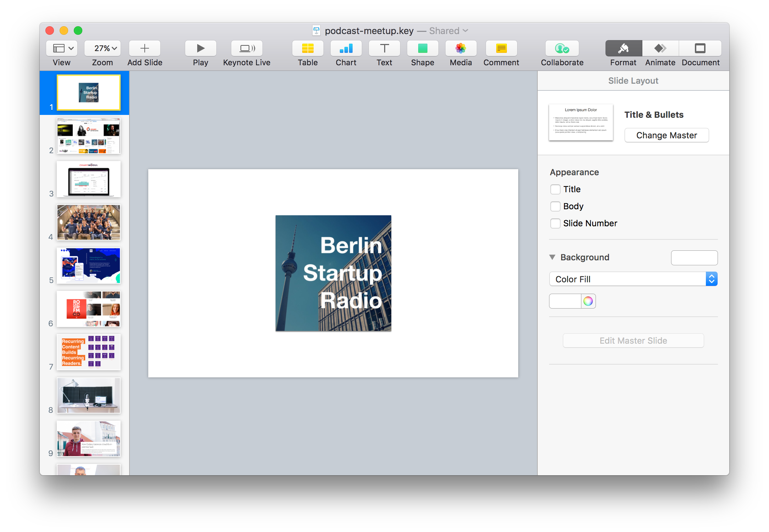Image resolution: width=769 pixels, height=532 pixels.
Task: Open the Color Fill background dropdown
Action: (x=633, y=279)
